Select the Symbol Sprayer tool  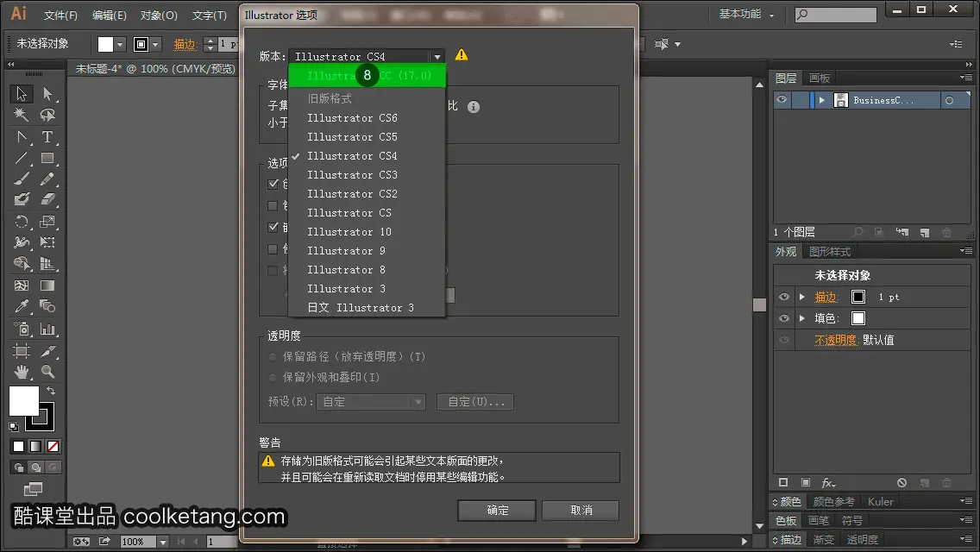pos(22,329)
